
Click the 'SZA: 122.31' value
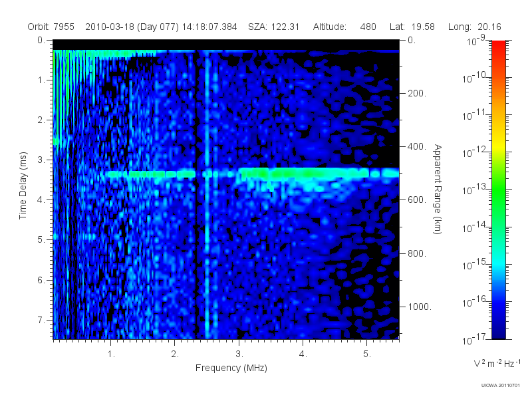click(x=273, y=27)
